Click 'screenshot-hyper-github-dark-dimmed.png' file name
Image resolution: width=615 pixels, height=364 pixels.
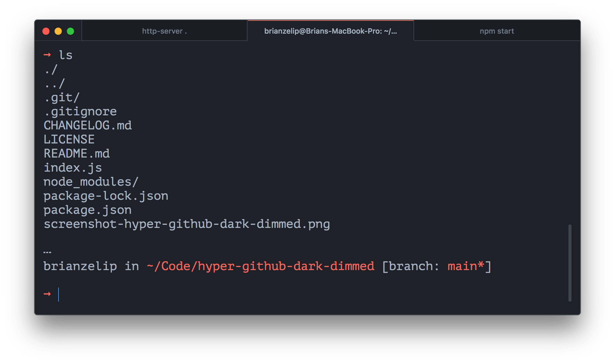tap(187, 224)
